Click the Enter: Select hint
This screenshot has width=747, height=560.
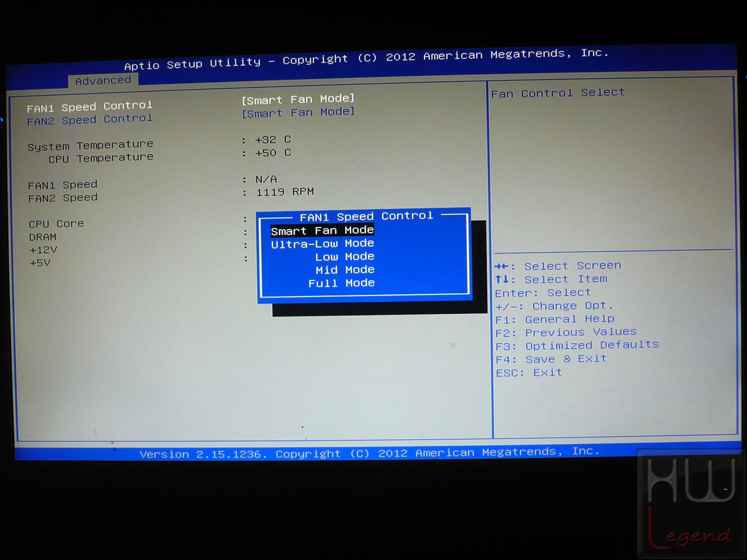[x=543, y=293]
